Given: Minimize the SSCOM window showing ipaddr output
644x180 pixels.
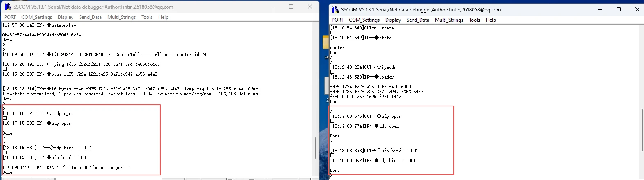Looking at the screenshot, I should click(x=600, y=9).
